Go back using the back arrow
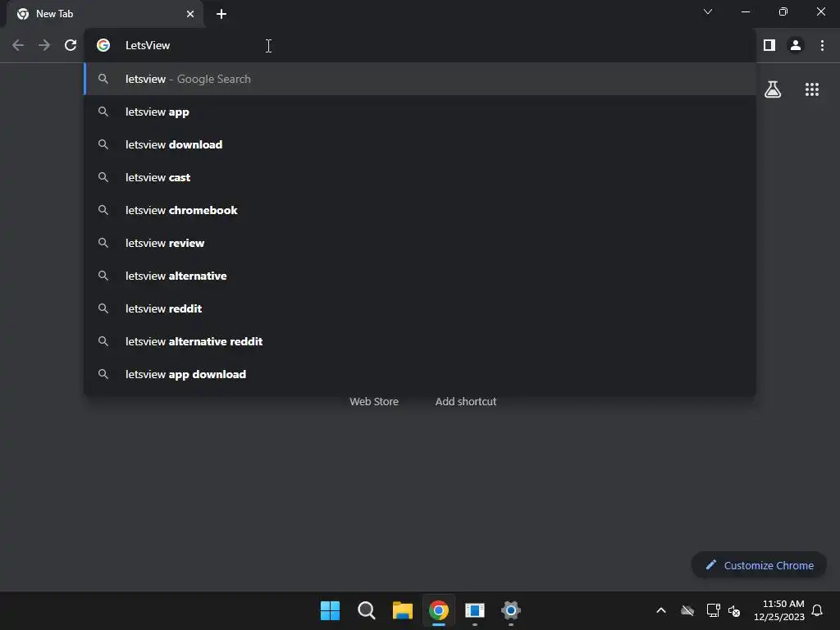The width and height of the screenshot is (840, 630). 18,46
